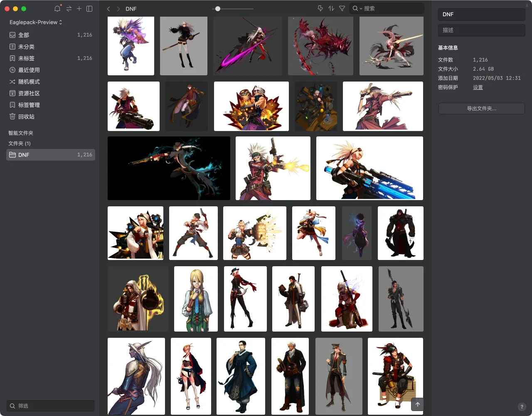The image size is (532, 416).
Task: Open the sort order arrows icon
Action: coord(331,8)
